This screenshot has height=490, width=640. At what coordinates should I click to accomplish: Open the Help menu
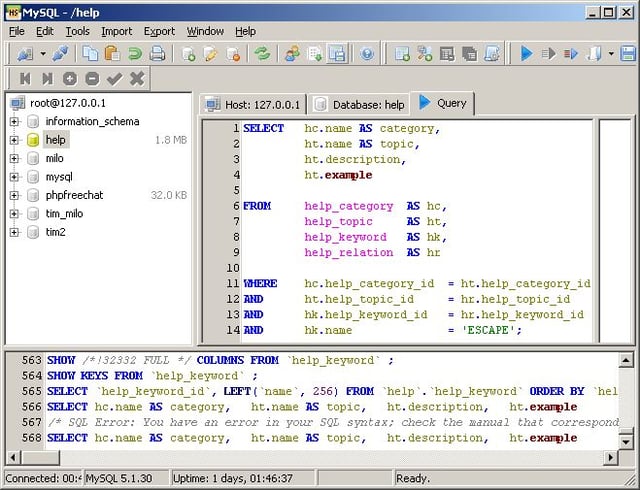pyautogui.click(x=245, y=31)
